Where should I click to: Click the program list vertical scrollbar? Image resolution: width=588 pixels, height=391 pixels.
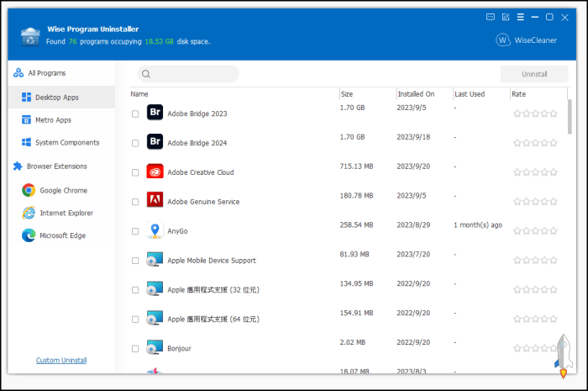coord(570,117)
